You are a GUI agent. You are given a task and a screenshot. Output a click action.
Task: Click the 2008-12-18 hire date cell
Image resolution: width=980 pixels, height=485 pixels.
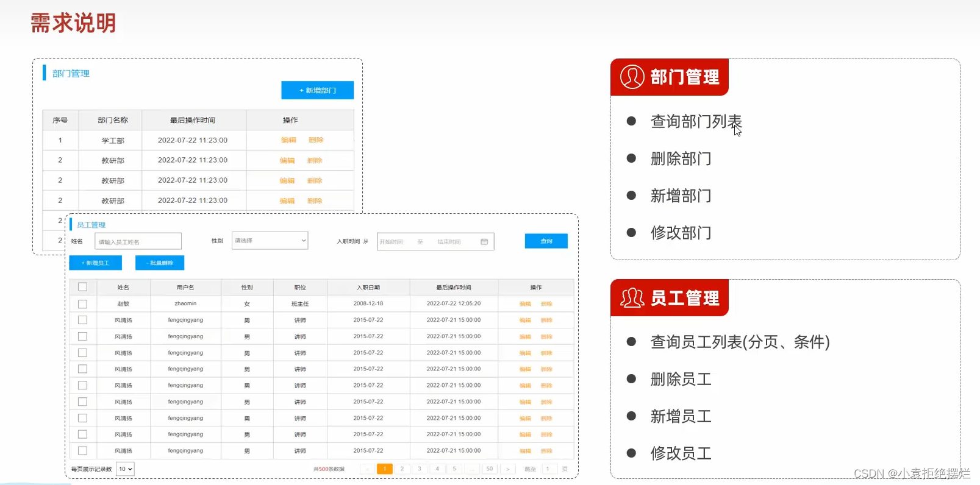pyautogui.click(x=368, y=303)
